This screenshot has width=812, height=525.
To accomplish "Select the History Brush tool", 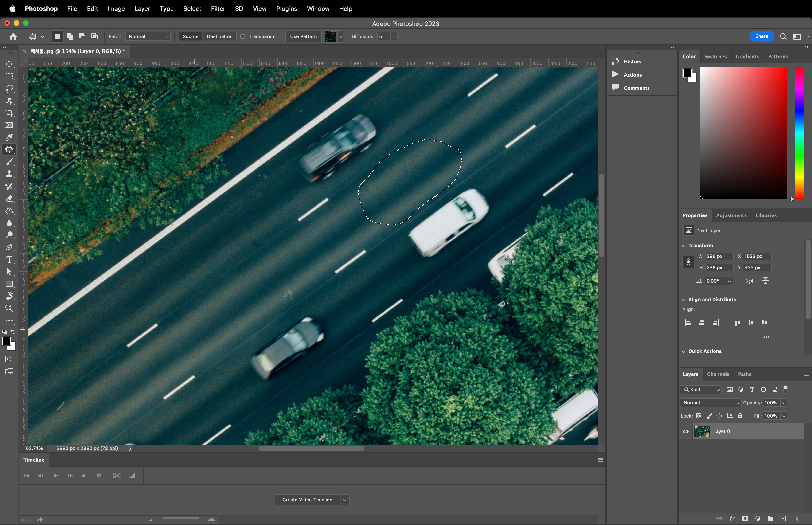I will point(9,186).
